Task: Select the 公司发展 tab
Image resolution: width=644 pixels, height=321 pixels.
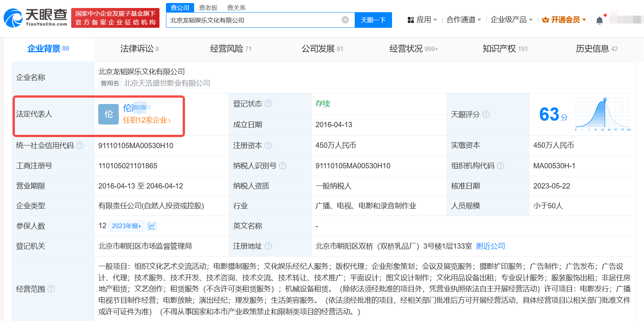Action: coord(322,49)
